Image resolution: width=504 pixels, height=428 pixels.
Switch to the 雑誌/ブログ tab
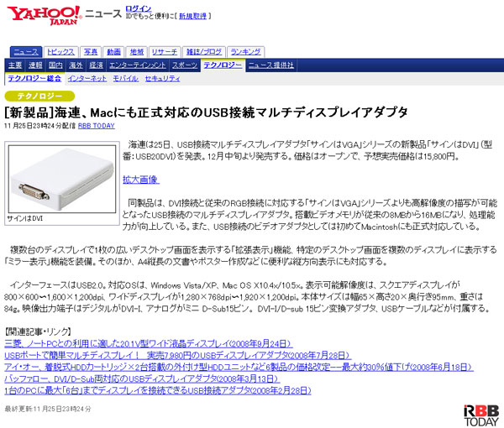pos(204,52)
